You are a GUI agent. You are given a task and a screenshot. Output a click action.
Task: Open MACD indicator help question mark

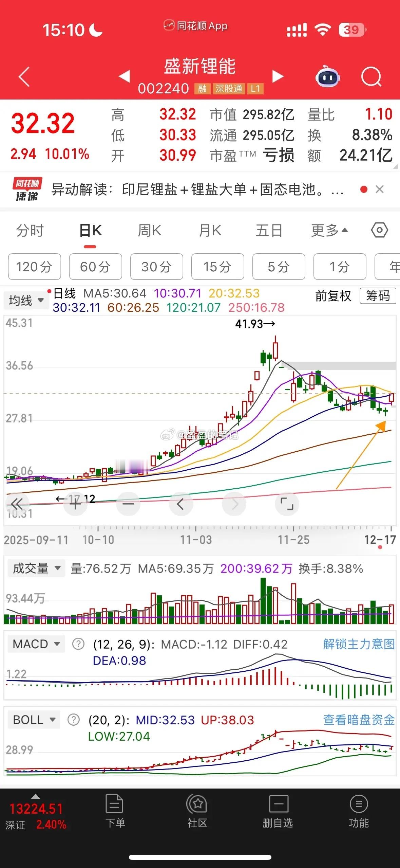pos(78,644)
